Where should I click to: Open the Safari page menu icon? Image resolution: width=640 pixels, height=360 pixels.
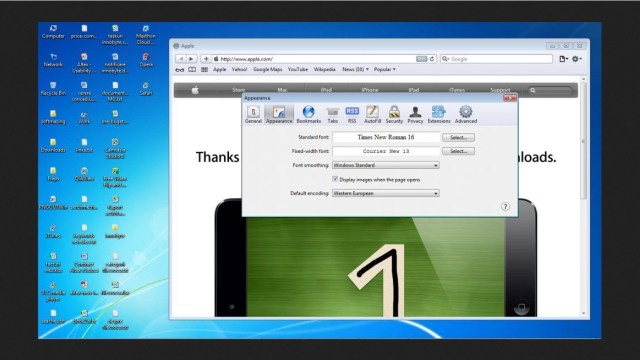[x=563, y=59]
